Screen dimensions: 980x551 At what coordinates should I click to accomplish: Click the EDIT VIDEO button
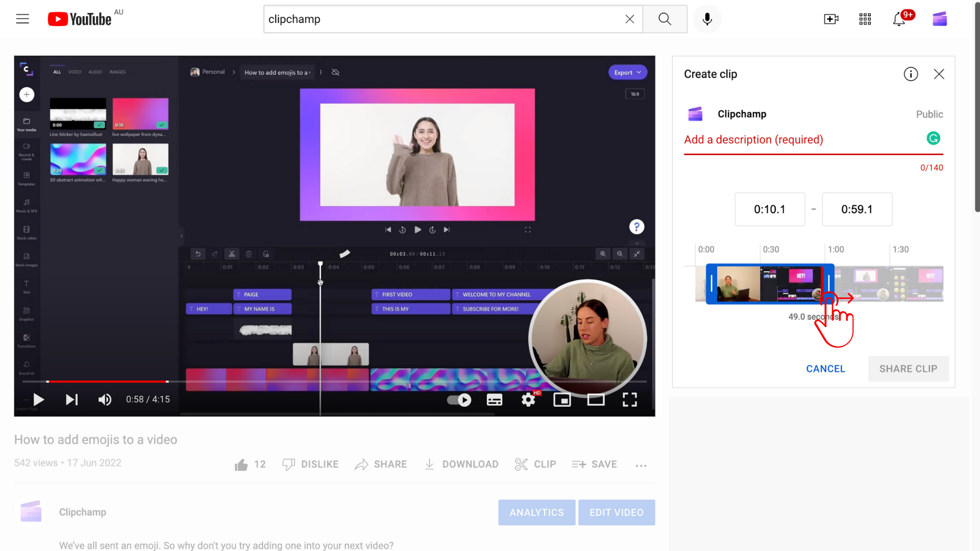tap(616, 512)
